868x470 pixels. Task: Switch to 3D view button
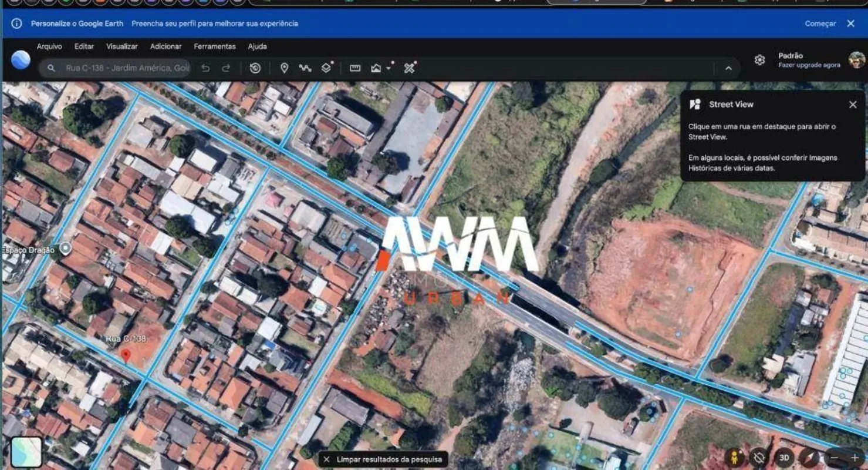pyautogui.click(x=784, y=458)
